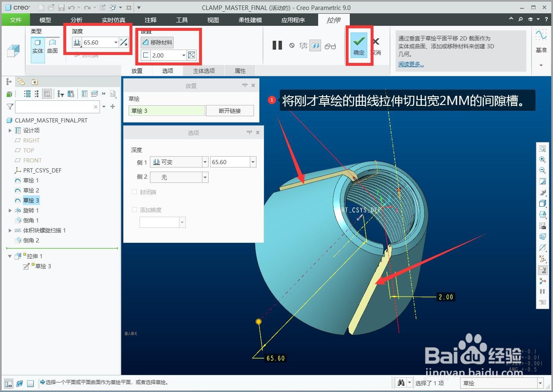Open the 柔性建模 ribbon tab
The image size is (553, 392).
[x=250, y=20]
